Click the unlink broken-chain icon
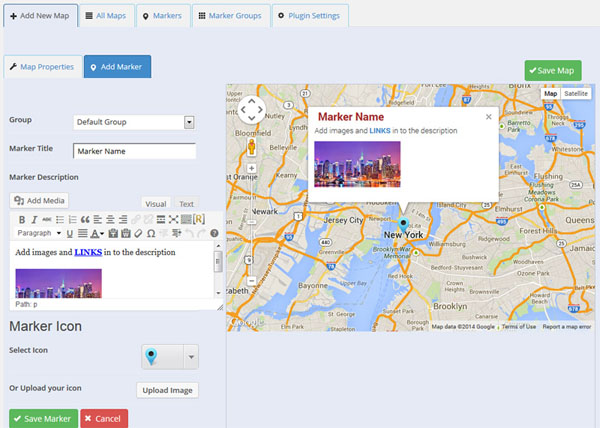 click(x=148, y=220)
